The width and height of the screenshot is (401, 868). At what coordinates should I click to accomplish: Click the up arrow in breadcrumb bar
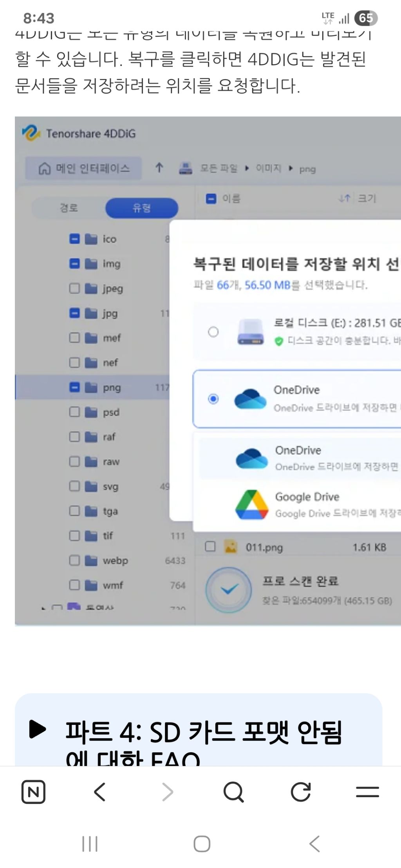pyautogui.click(x=159, y=168)
